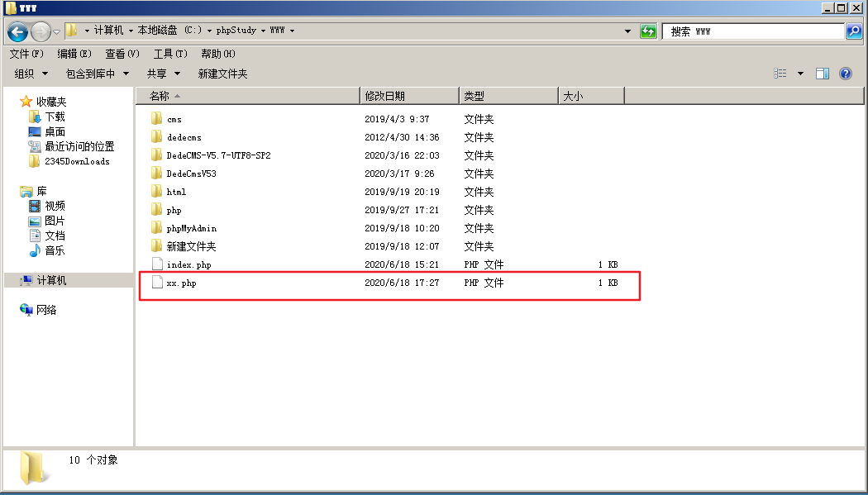Click the phpMyAdmin folder name
This screenshot has width=868, height=495.
[x=192, y=228]
